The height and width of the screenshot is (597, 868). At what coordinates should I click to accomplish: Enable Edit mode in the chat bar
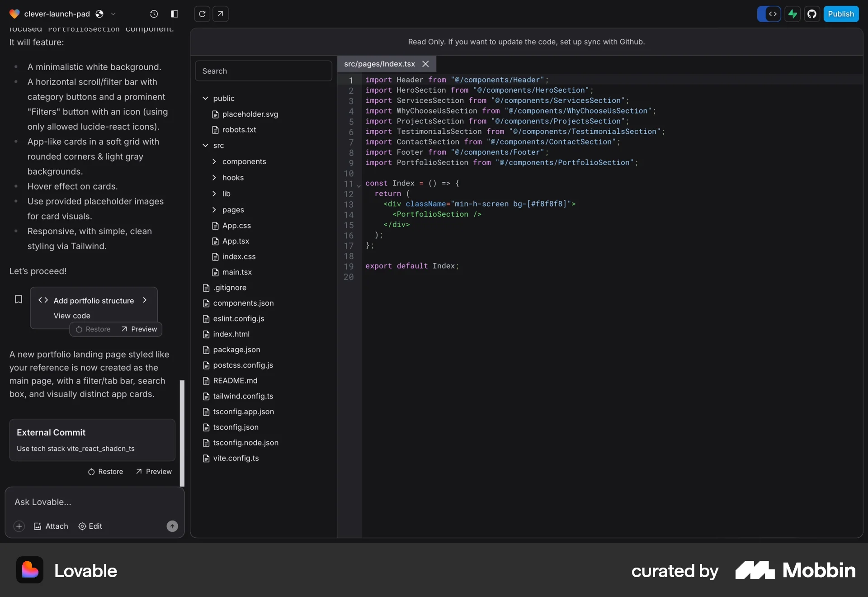(90, 526)
